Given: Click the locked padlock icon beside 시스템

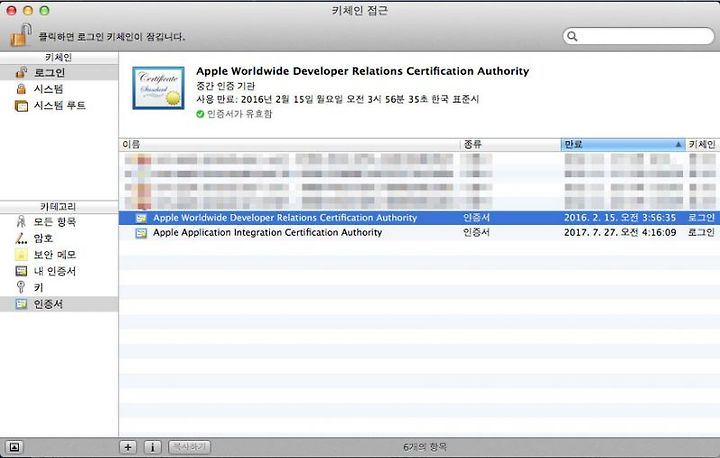Looking at the screenshot, I should pyautogui.click(x=21, y=89).
